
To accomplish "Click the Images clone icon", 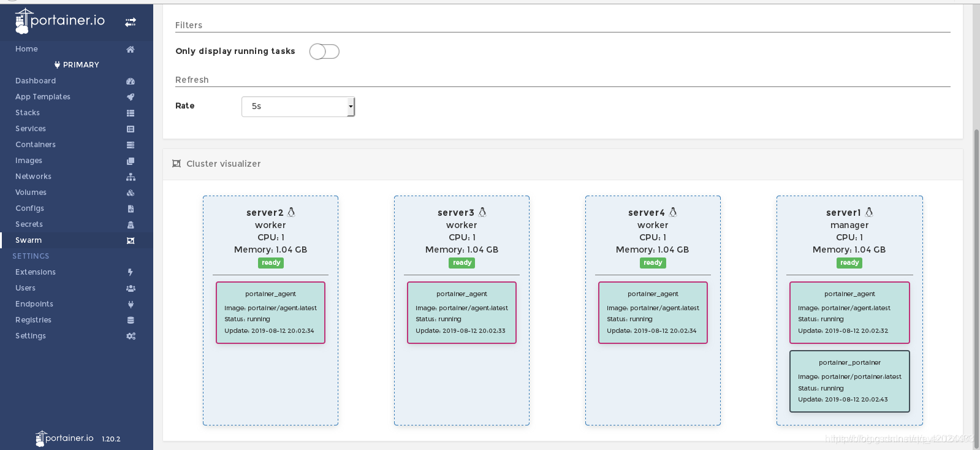I will (131, 161).
